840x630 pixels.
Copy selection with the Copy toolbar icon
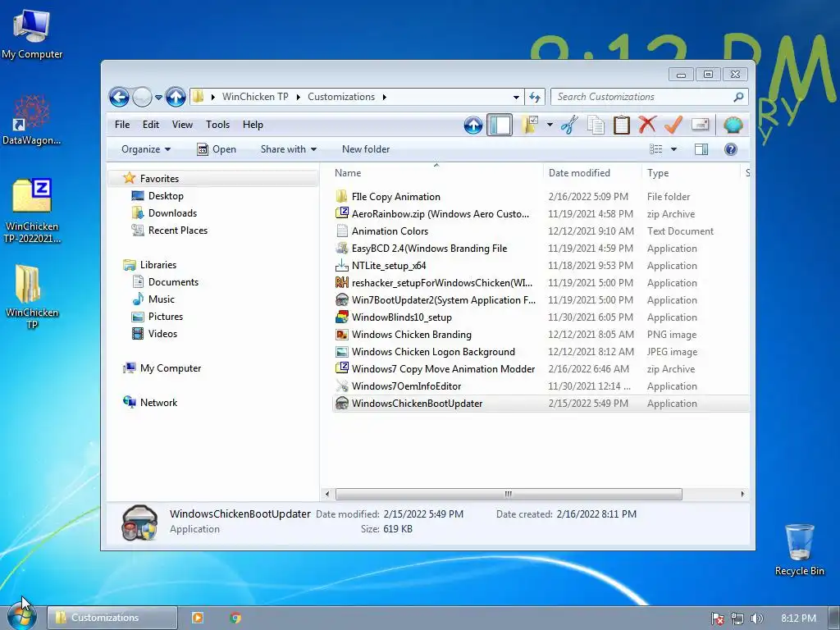tap(596, 125)
